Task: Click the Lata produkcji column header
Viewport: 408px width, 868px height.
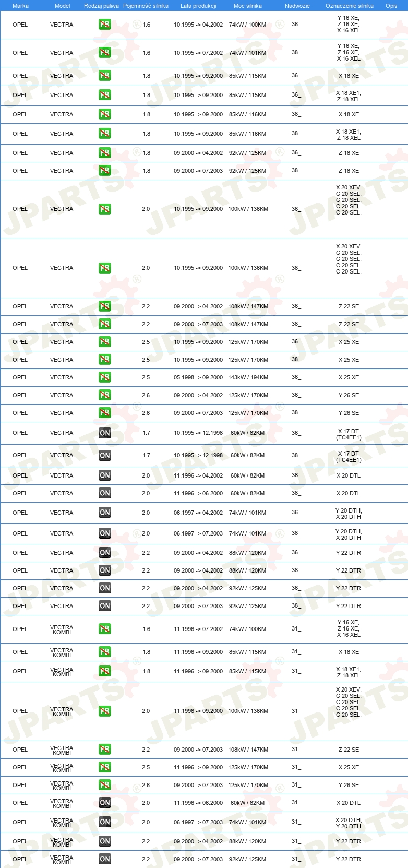Action: [198, 6]
